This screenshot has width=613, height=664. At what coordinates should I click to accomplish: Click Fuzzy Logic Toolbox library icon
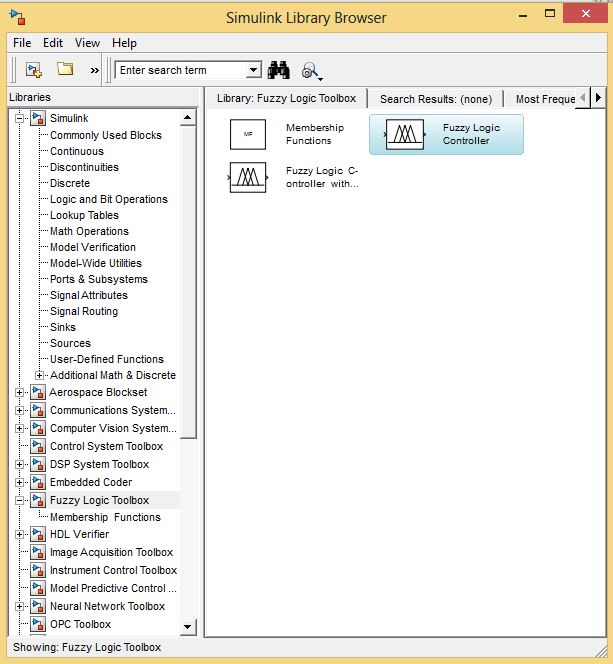click(x=38, y=500)
